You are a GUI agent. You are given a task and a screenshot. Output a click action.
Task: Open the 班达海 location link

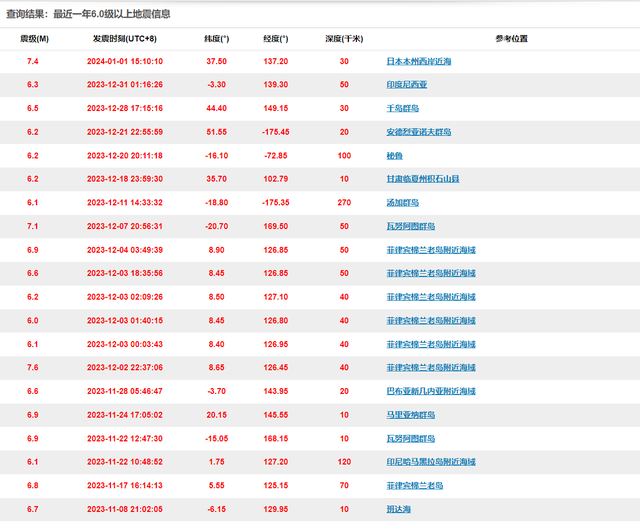click(x=398, y=509)
